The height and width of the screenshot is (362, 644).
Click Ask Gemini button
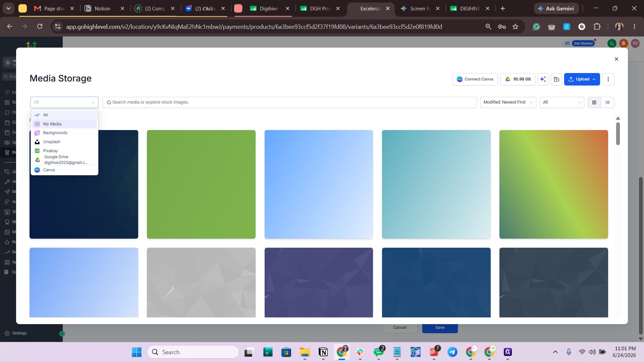556,9
